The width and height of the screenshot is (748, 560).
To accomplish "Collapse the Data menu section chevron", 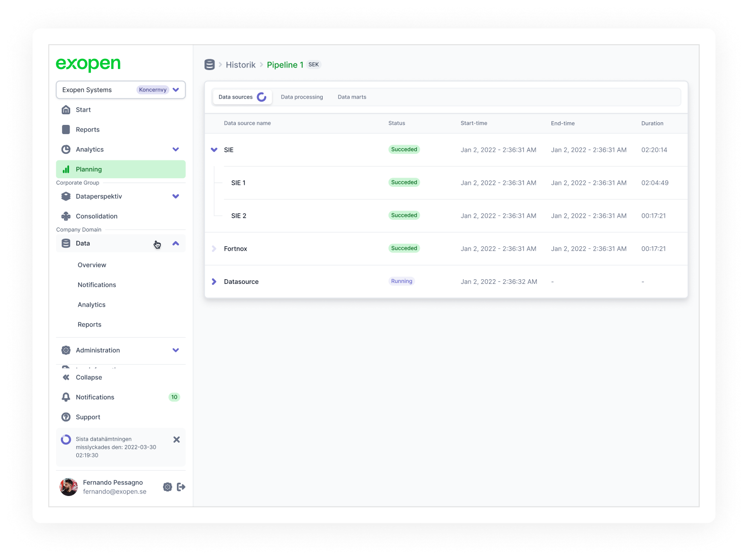I will click(x=176, y=244).
